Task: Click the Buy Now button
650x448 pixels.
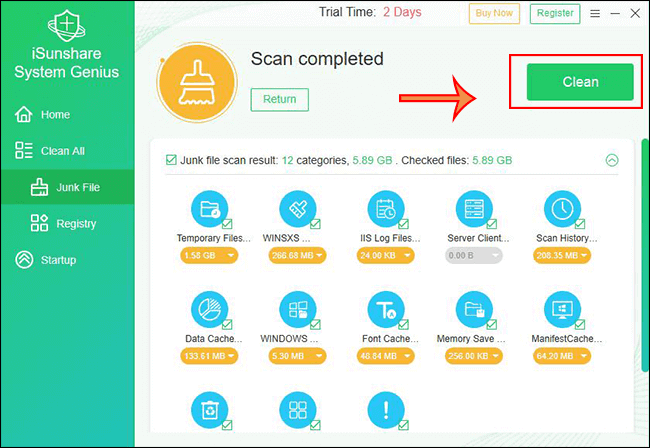Action: [494, 13]
